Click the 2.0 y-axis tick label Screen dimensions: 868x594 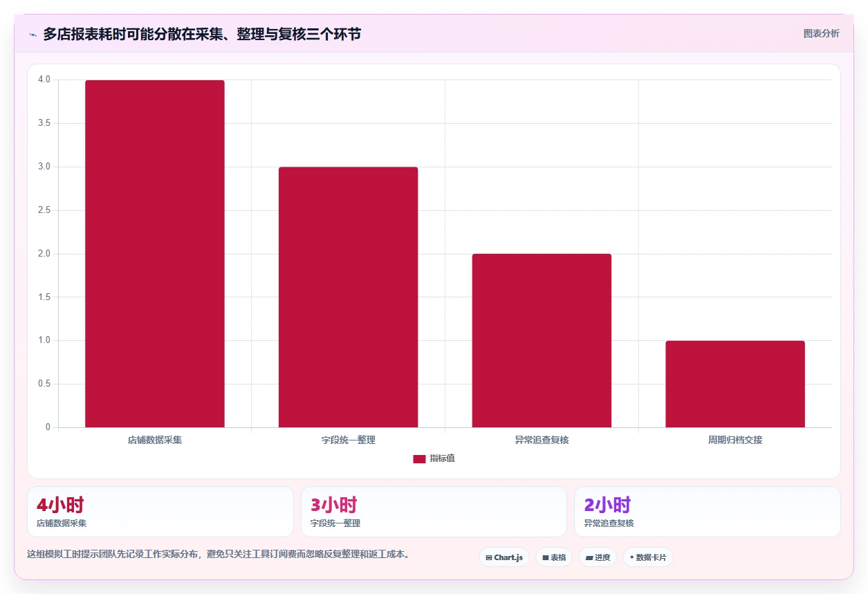(x=44, y=254)
